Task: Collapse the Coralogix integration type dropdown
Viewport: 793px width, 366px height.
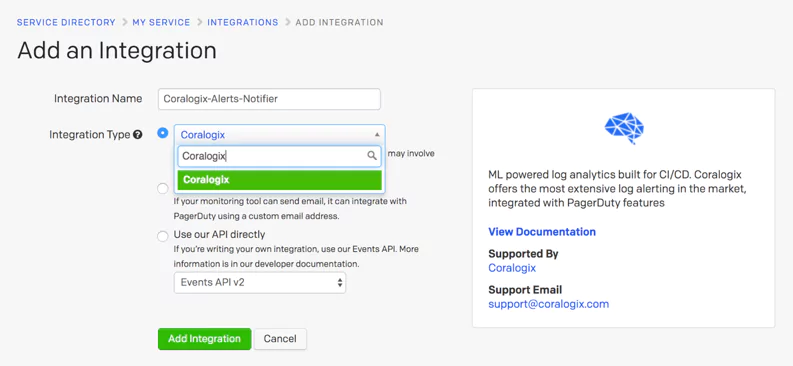Action: 280,134
